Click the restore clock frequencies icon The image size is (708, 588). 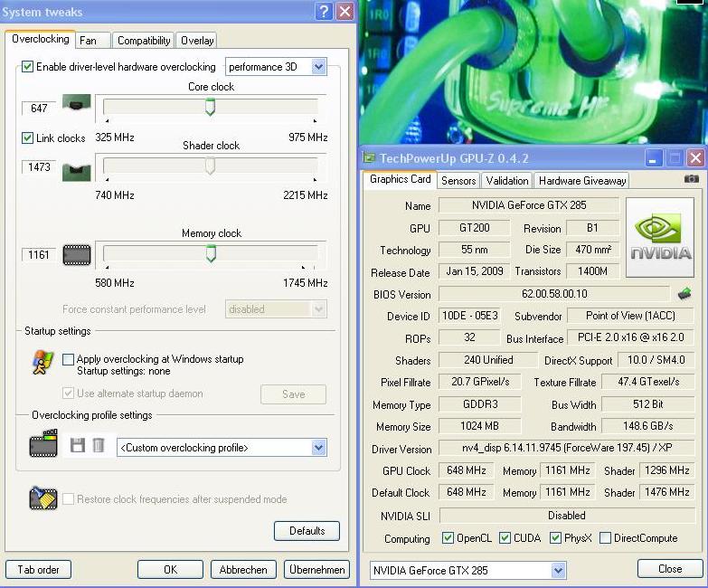(x=43, y=498)
